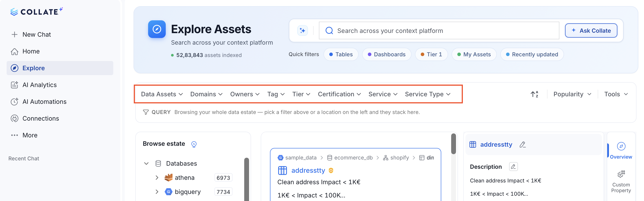Click the bigquery service icon
This screenshot has width=644, height=201.
169,192
